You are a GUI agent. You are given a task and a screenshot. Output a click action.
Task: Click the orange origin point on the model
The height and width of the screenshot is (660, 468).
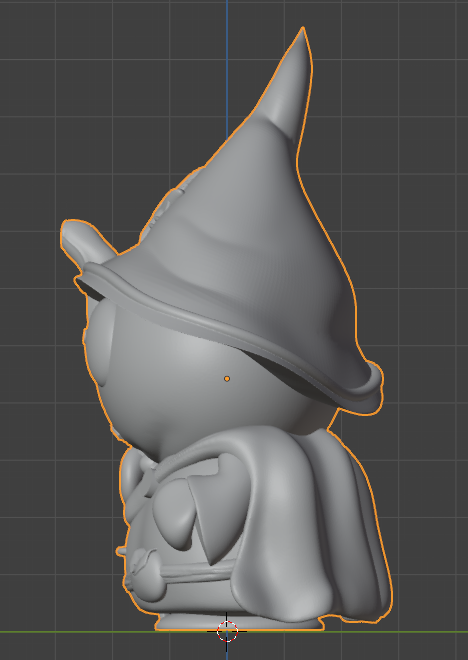(x=227, y=379)
